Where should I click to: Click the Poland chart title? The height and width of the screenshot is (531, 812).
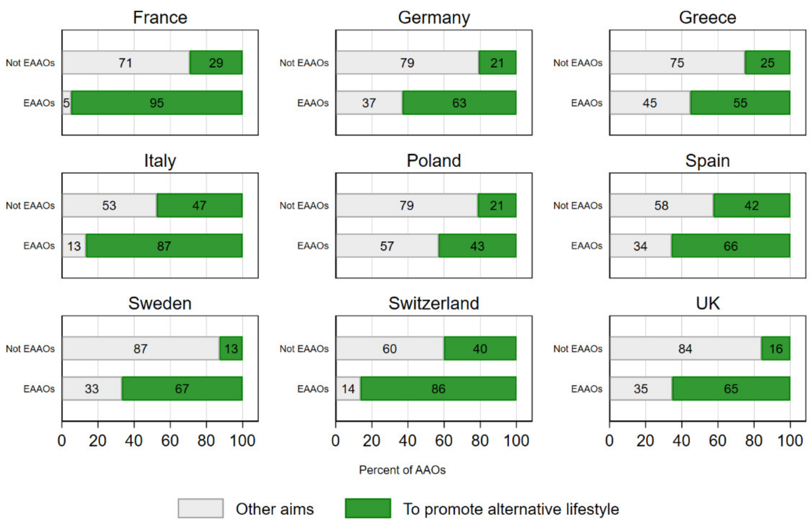tap(434, 161)
